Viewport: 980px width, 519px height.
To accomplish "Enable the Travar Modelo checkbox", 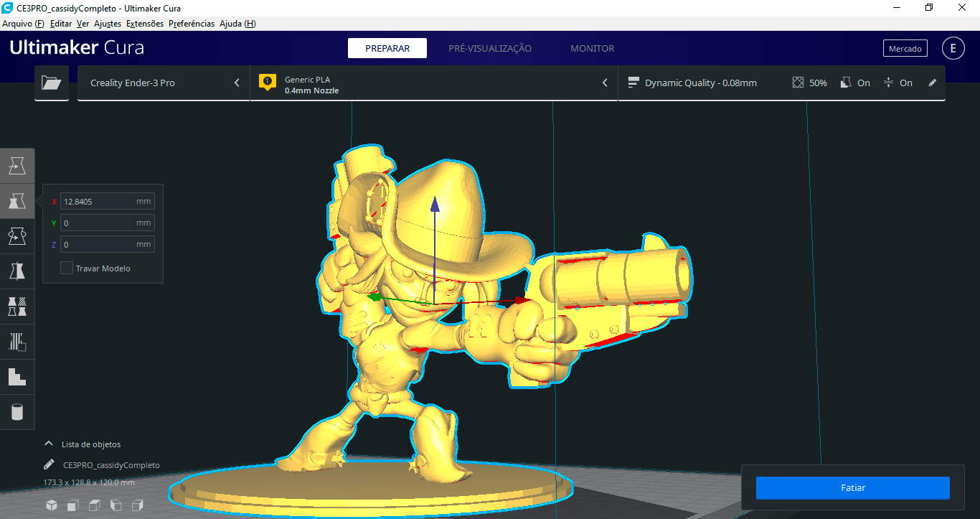I will (x=67, y=268).
